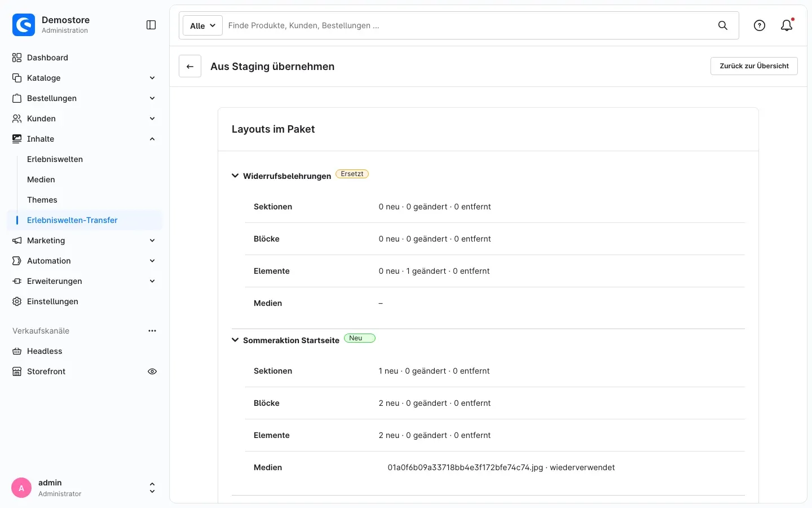Click the Kataloge icon in sidebar
Viewport: 812px width, 508px height.
(17, 78)
